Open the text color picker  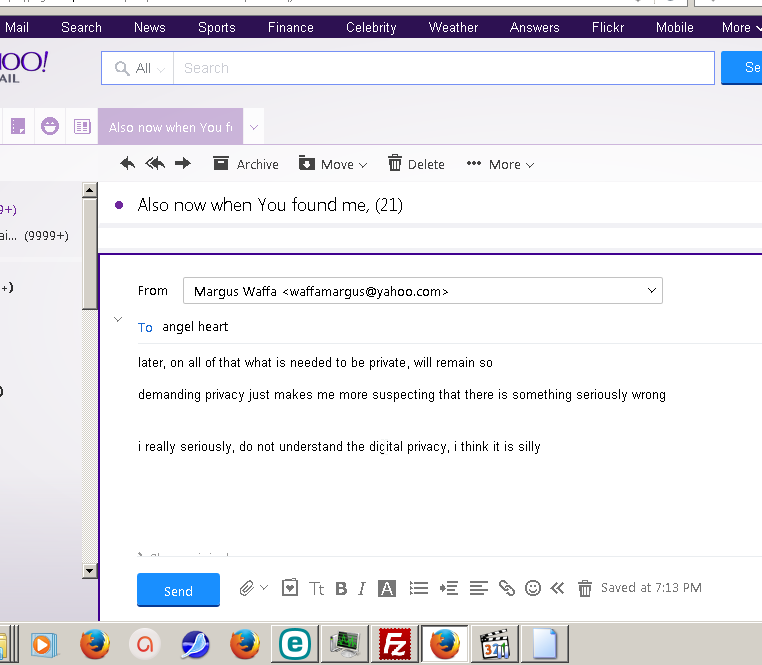pos(387,589)
